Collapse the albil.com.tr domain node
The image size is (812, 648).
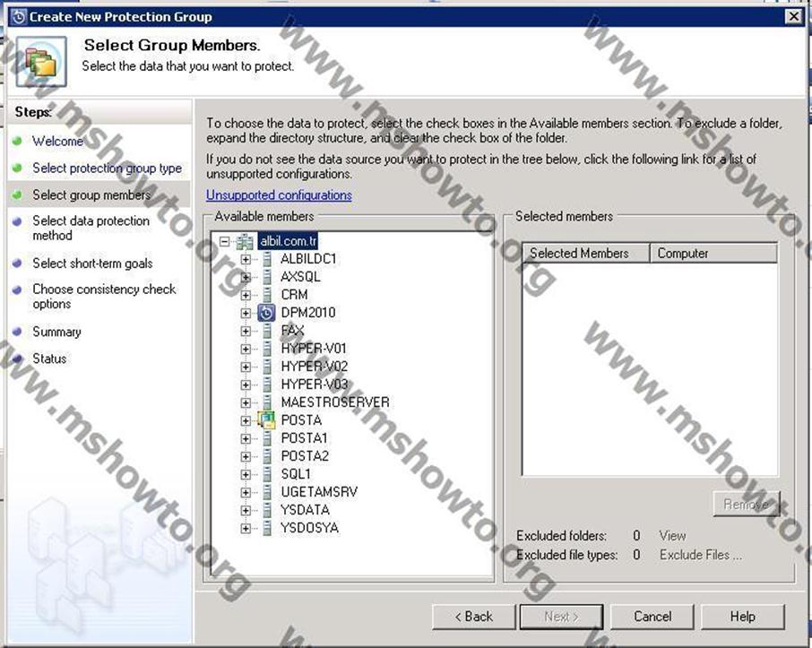tap(224, 241)
